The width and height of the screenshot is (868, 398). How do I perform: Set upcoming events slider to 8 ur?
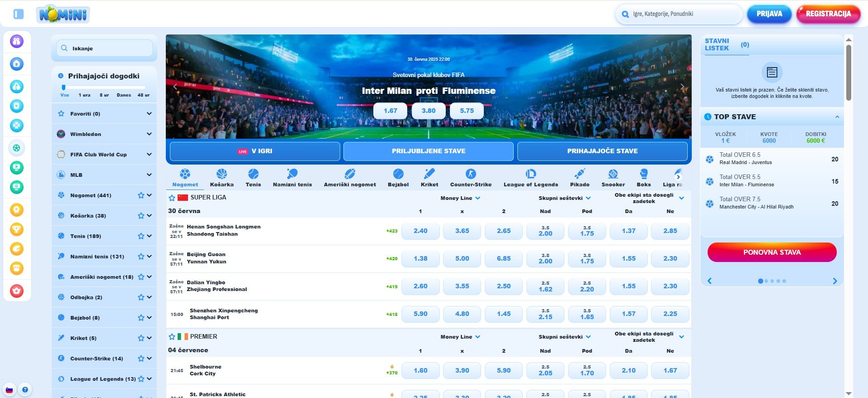[x=104, y=95]
